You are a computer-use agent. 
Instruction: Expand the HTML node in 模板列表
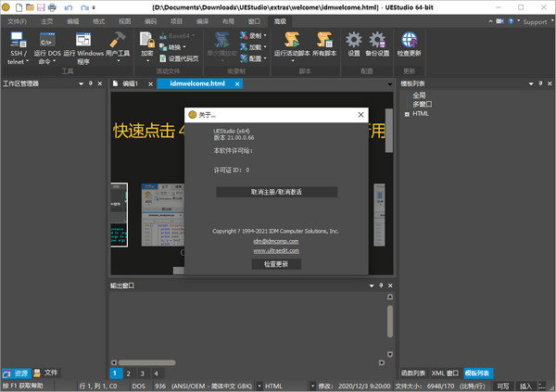click(407, 114)
